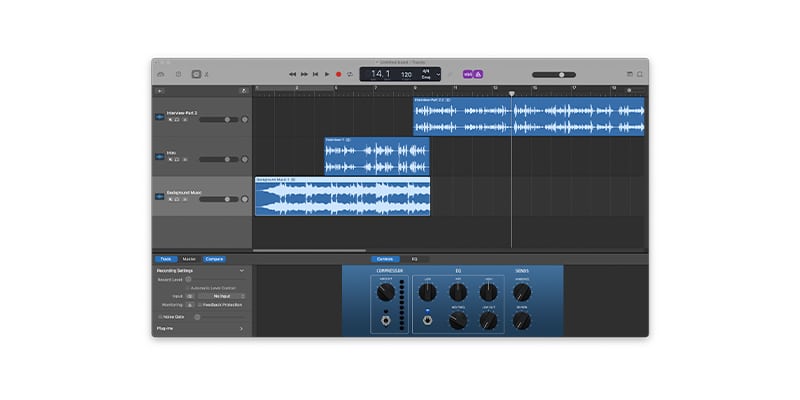Open the Library icon in toolbar
The image size is (800, 400).
[x=161, y=74]
